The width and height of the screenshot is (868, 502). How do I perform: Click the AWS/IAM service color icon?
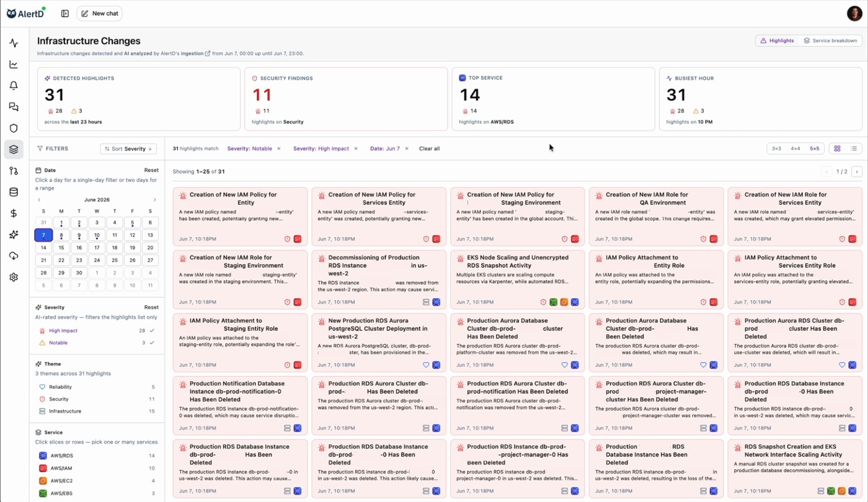click(x=43, y=468)
